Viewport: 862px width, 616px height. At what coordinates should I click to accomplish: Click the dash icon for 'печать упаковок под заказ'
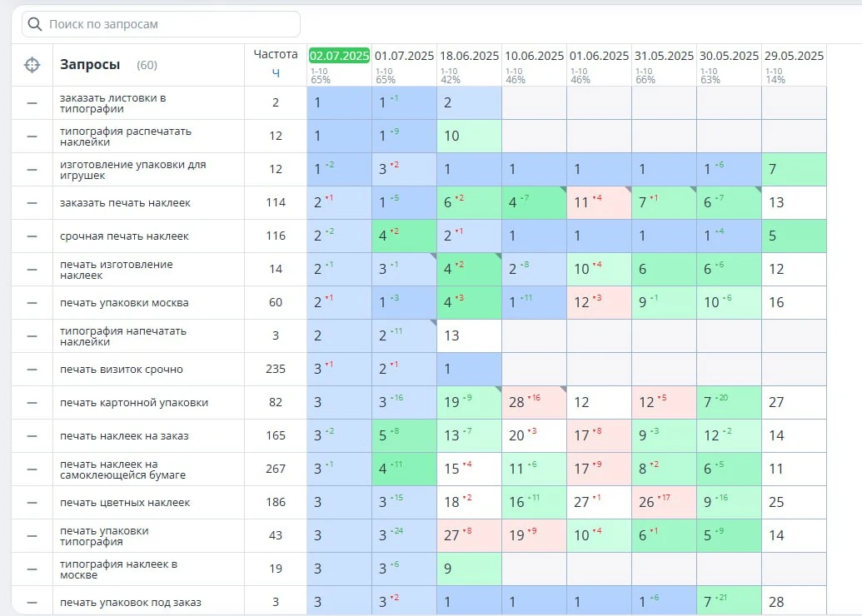[32, 602]
